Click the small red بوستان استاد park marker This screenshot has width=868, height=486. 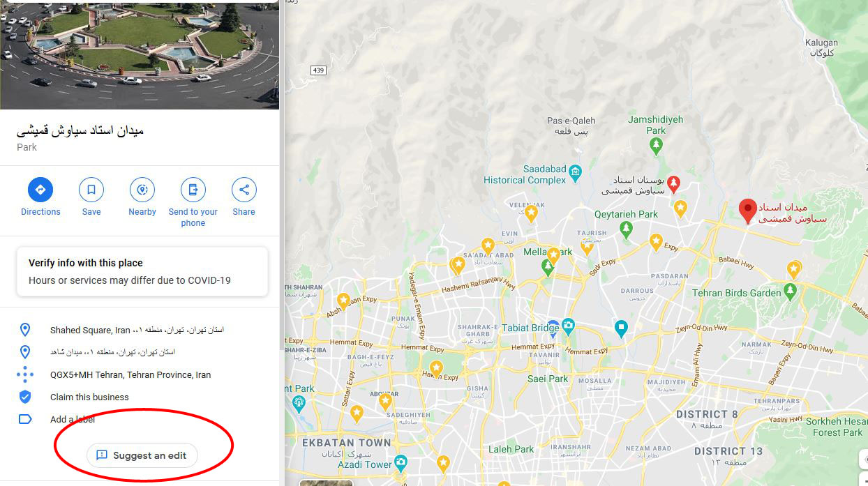click(673, 184)
